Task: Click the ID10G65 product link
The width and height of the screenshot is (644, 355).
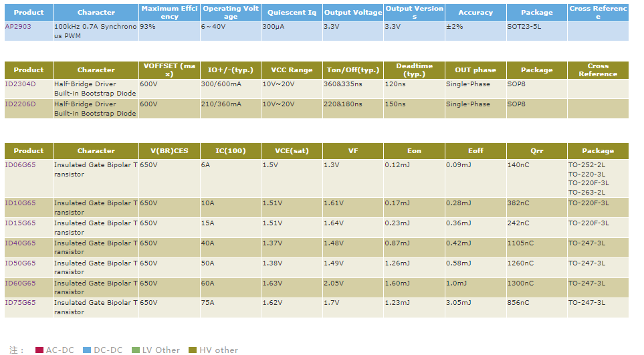Action: [20, 203]
